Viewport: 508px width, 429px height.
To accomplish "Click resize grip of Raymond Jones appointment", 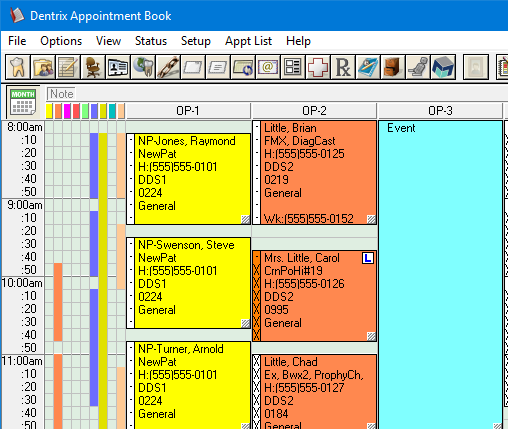I will coord(246,219).
